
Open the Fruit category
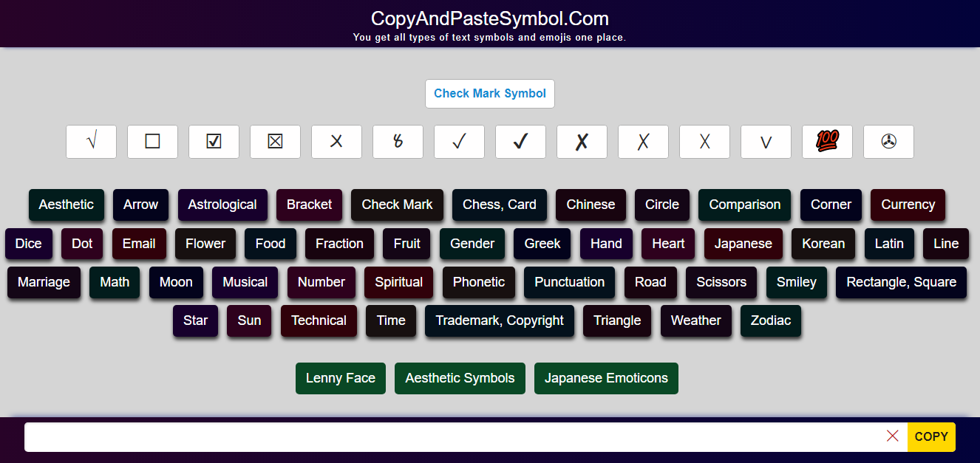pos(406,244)
